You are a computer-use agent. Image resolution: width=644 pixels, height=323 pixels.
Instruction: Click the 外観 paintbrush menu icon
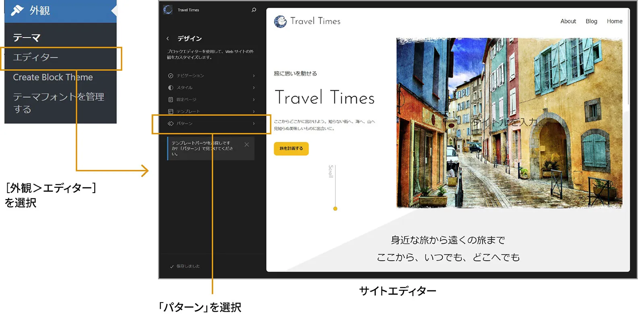pyautogui.click(x=17, y=10)
